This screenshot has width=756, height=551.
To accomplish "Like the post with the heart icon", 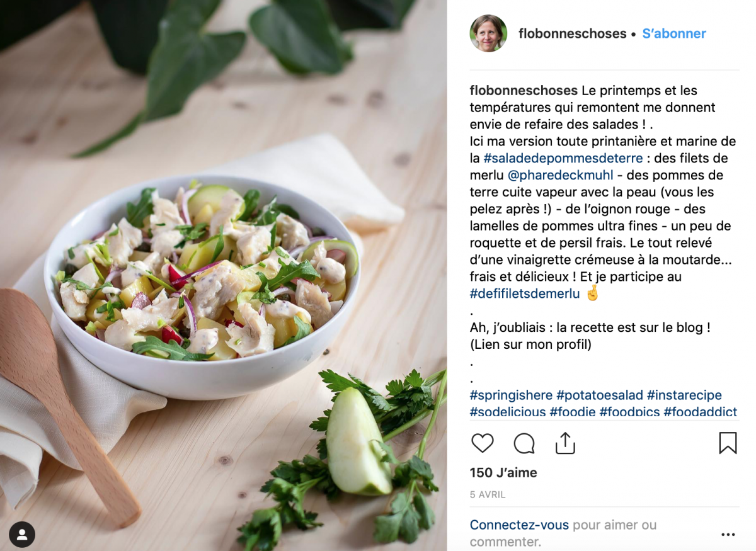I will click(483, 443).
